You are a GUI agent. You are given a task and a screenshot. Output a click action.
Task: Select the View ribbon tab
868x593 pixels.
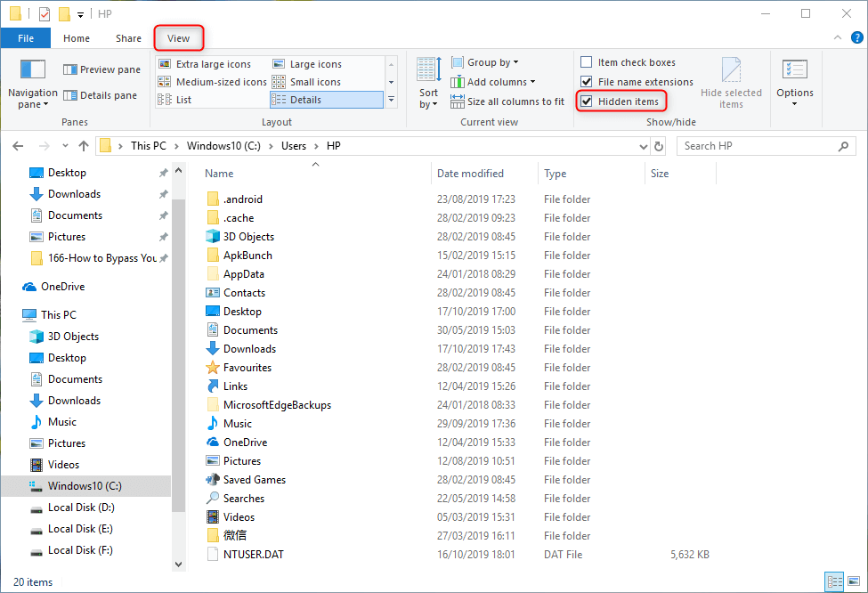point(178,38)
